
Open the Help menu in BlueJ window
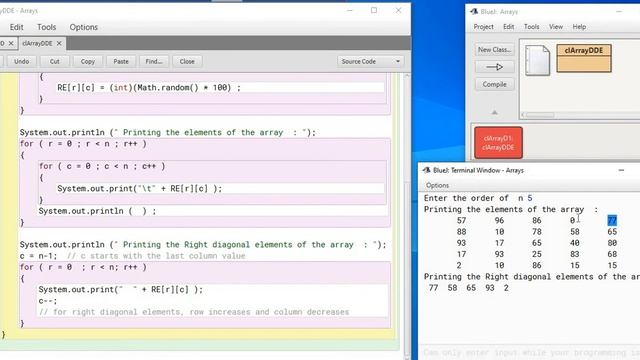[579, 27]
